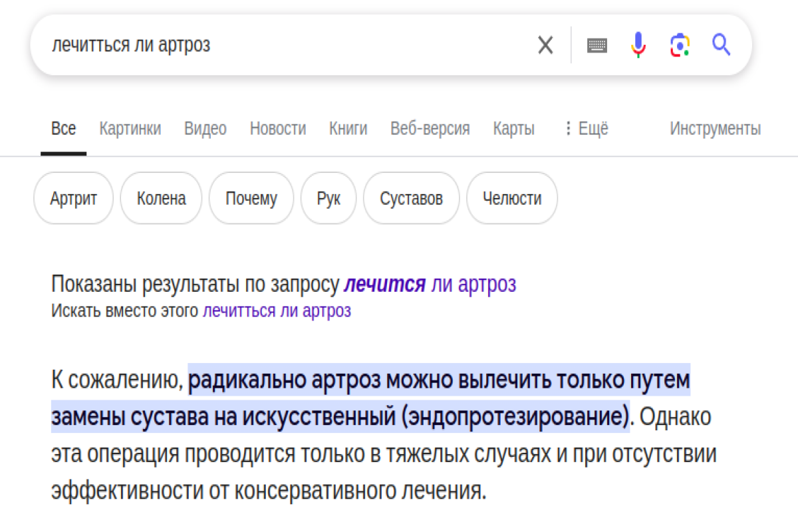Switch to the Картинки tab

tap(130, 128)
